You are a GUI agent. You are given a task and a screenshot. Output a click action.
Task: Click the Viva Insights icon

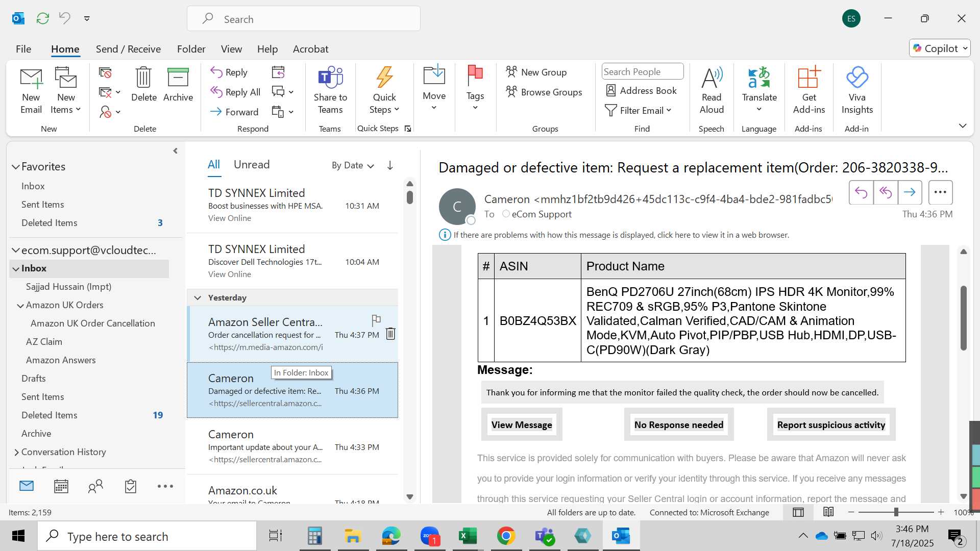coord(857,78)
